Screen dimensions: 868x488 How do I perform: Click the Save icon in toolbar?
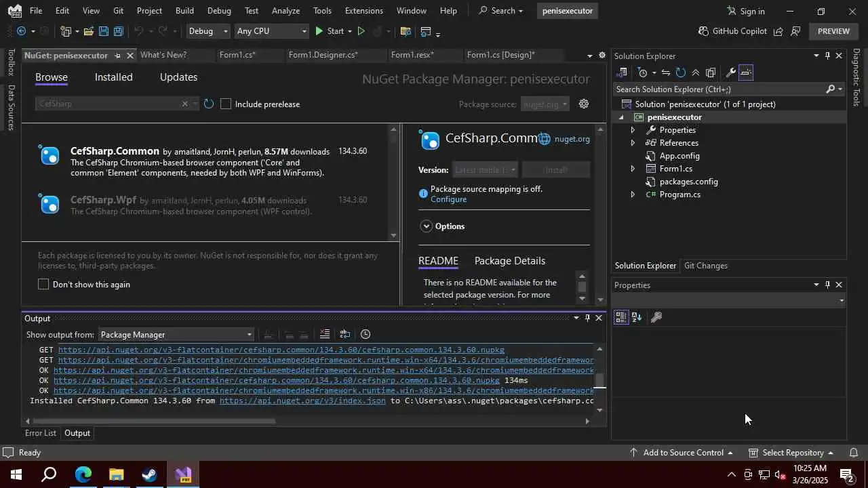(x=103, y=31)
